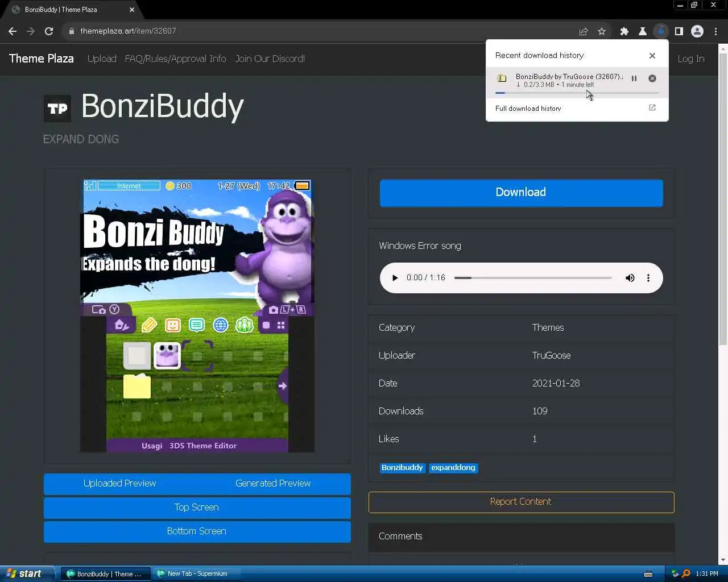Reload the Theme Plaza page
The height and width of the screenshot is (582, 728).
coord(49,31)
